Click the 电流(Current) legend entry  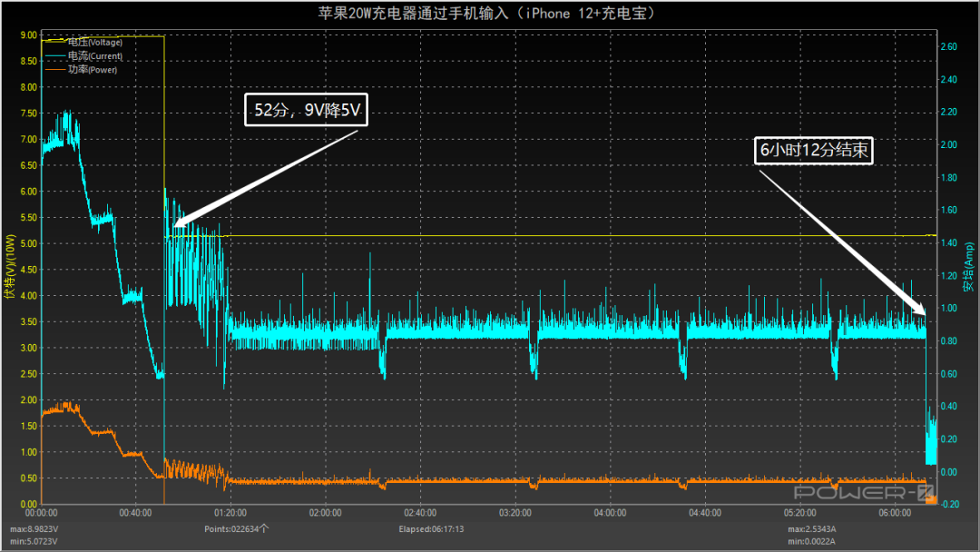click(83, 55)
